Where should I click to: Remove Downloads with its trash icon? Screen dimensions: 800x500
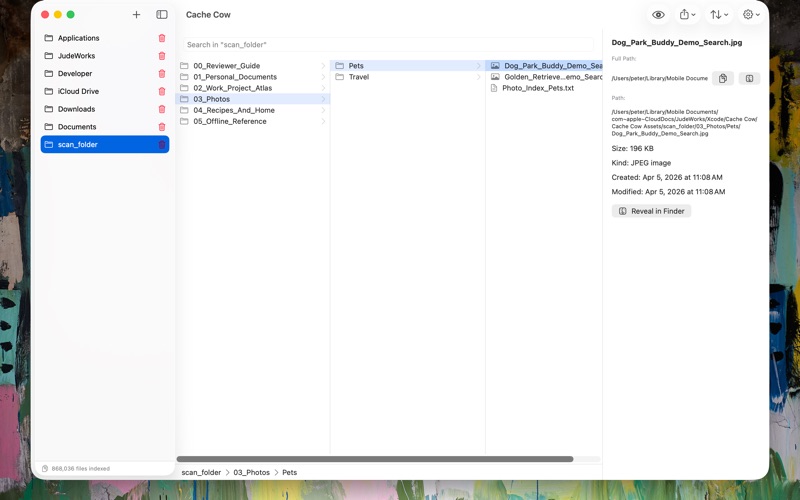[162, 109]
